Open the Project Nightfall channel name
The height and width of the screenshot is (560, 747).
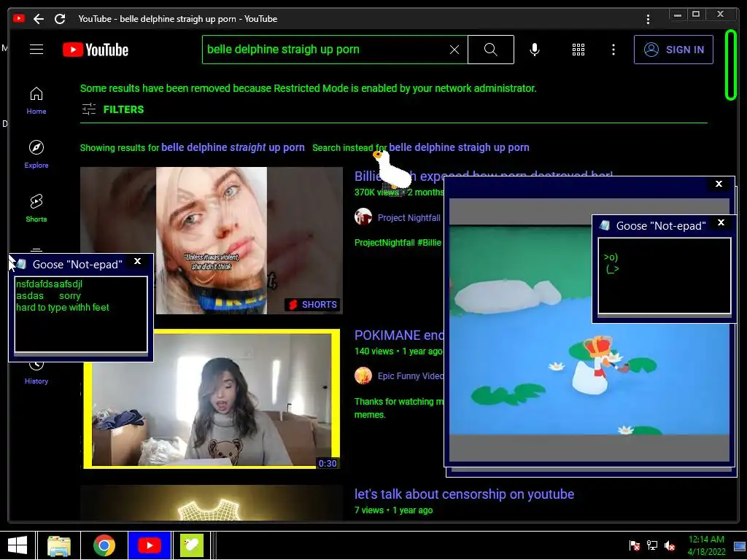tap(409, 217)
